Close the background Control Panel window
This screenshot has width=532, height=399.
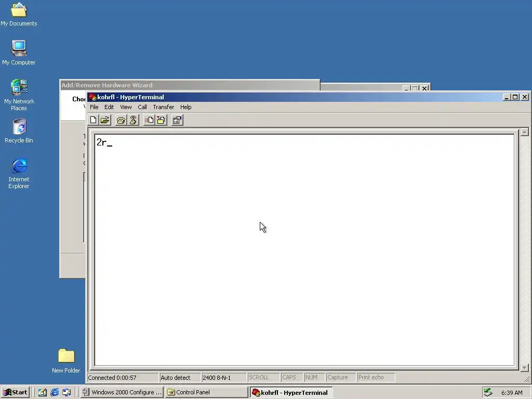pos(424,88)
